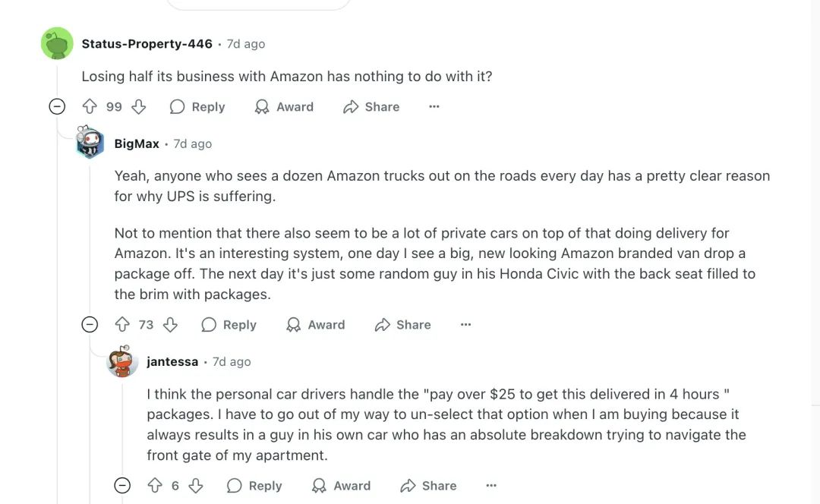Image resolution: width=820 pixels, height=504 pixels.
Task: Click BigMax's avatar image
Action: point(90,142)
